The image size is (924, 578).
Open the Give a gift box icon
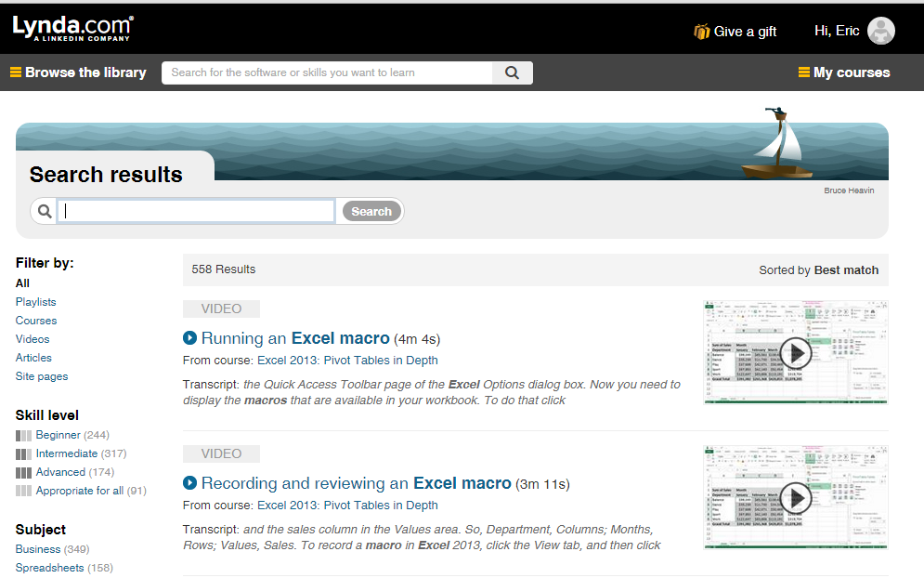coord(701,32)
